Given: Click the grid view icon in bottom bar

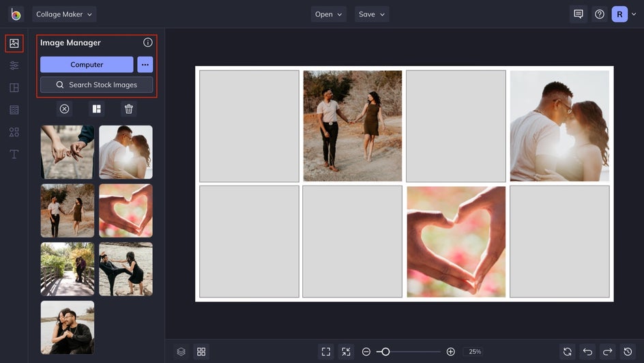Looking at the screenshot, I should pyautogui.click(x=201, y=351).
